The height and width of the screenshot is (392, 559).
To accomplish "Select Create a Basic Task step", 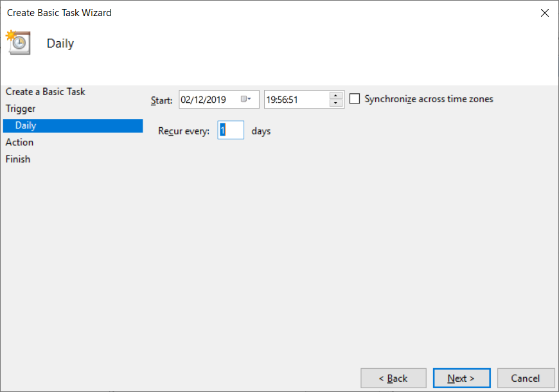I will (45, 92).
